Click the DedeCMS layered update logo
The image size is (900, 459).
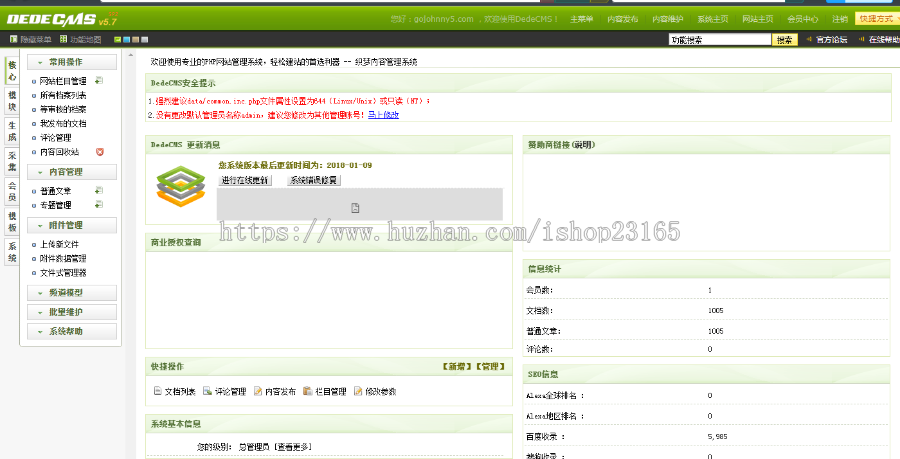click(181, 186)
